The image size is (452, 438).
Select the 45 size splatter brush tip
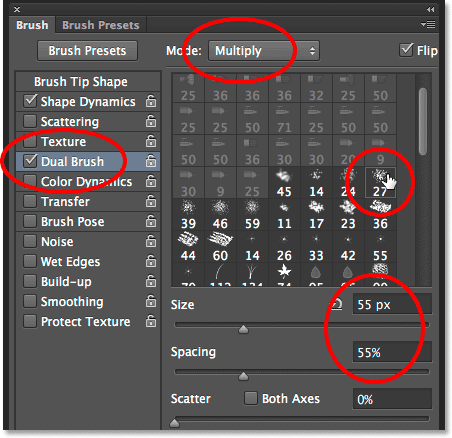point(284,183)
